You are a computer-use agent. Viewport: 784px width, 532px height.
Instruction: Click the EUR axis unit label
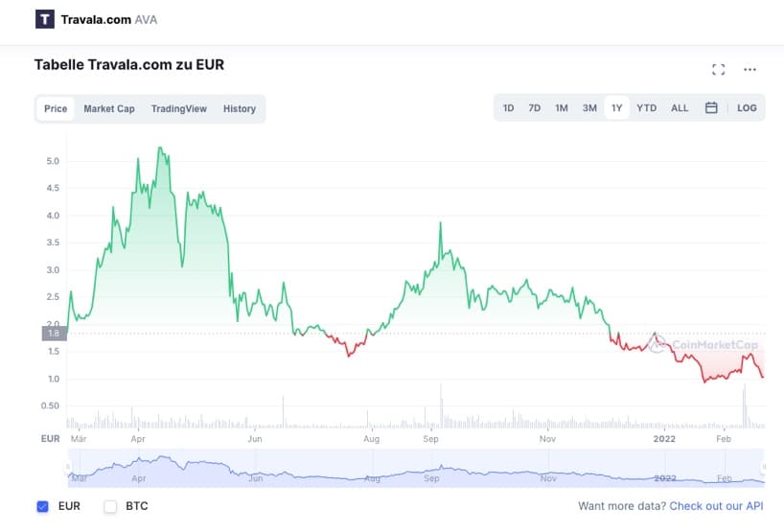coord(50,439)
